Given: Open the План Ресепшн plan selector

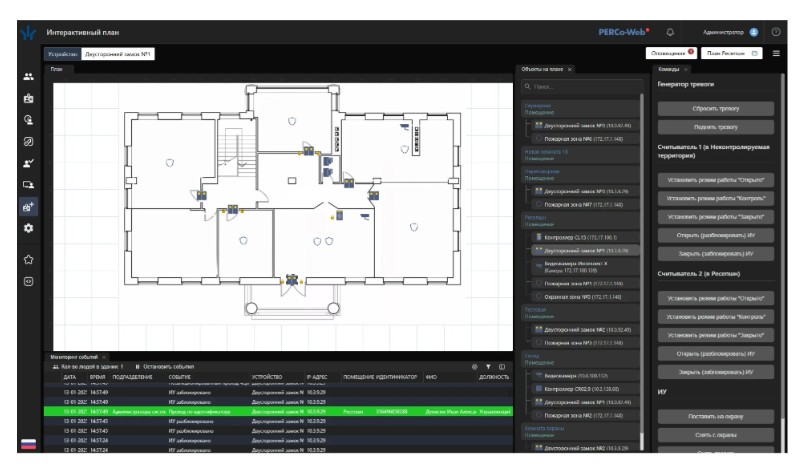Looking at the screenshot, I should (x=733, y=52).
